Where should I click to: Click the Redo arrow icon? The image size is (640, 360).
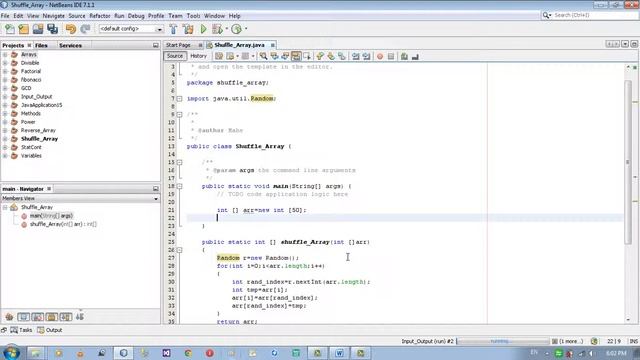pyautogui.click(x=85, y=29)
